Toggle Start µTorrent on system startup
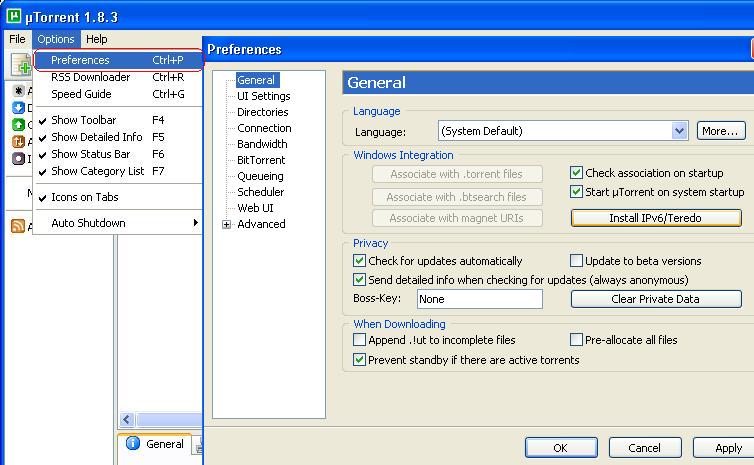The image size is (754, 465). pos(576,192)
